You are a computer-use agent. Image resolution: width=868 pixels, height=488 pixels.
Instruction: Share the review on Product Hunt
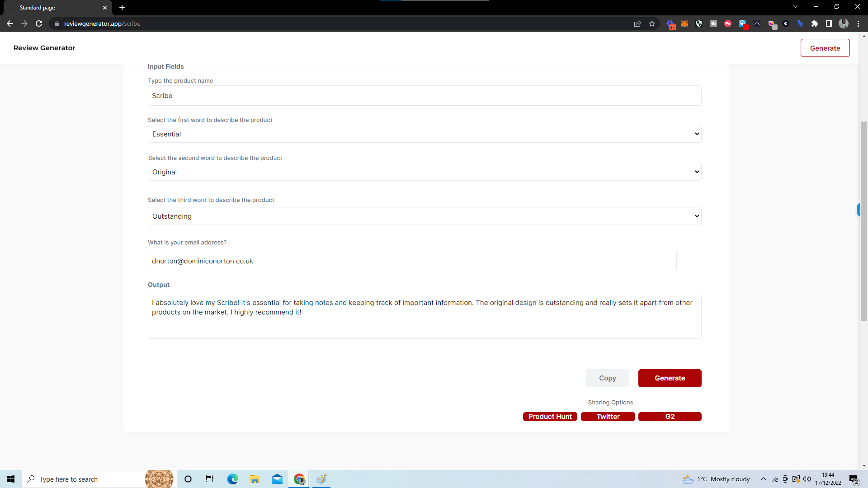(550, 417)
